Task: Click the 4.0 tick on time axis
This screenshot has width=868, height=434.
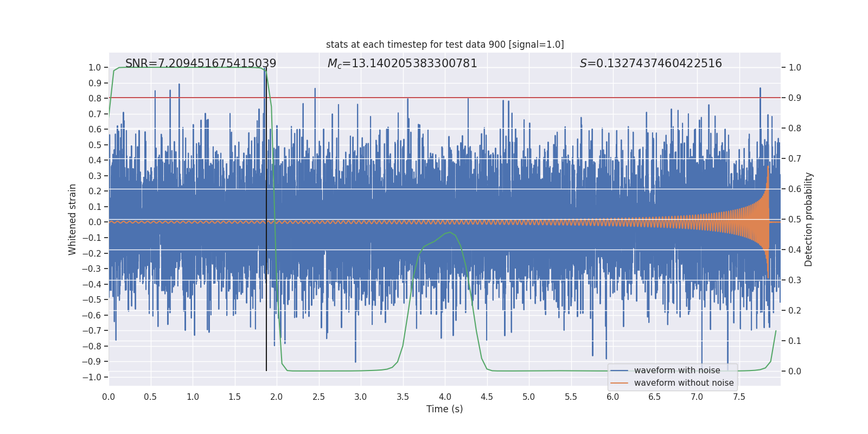Action: point(445,397)
